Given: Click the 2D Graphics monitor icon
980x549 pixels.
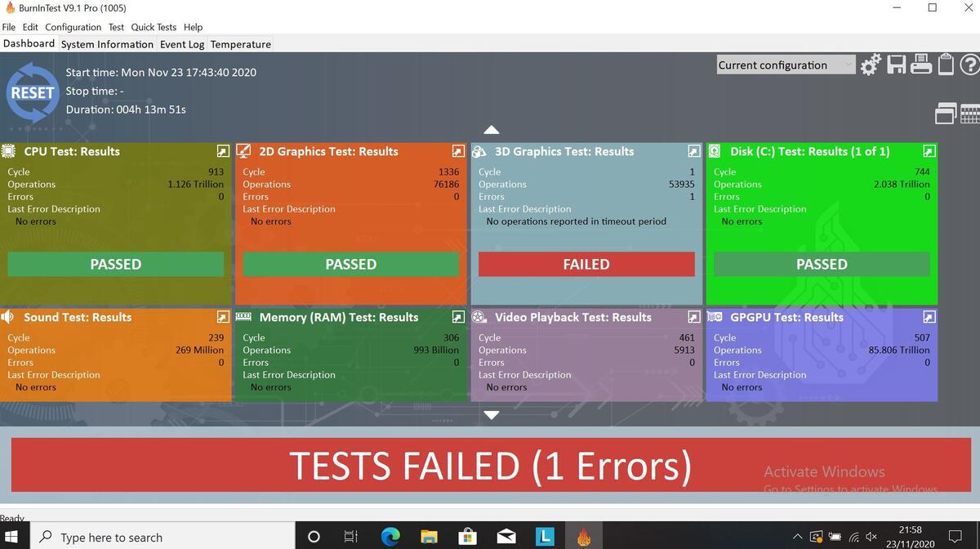Looking at the screenshot, I should [243, 151].
